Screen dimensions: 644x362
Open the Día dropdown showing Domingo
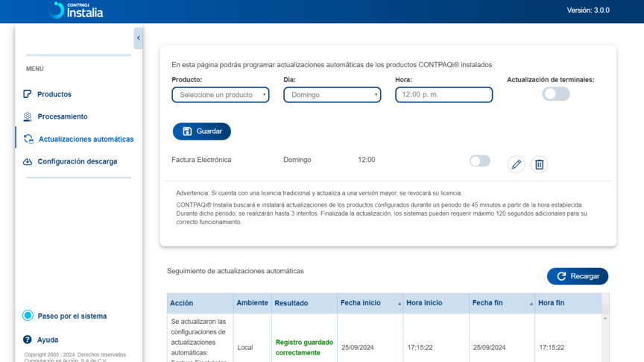[x=332, y=95]
